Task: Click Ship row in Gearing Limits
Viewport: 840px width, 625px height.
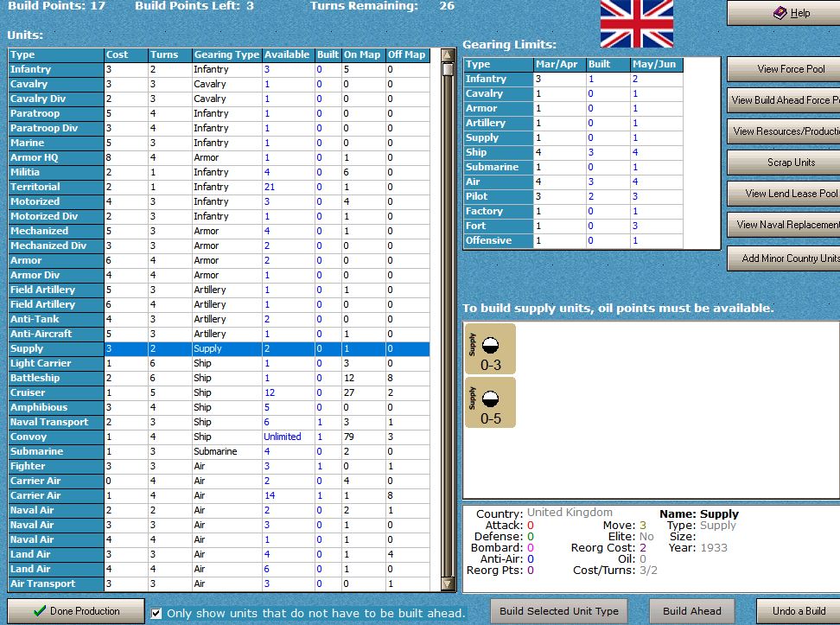Action: [x=573, y=152]
